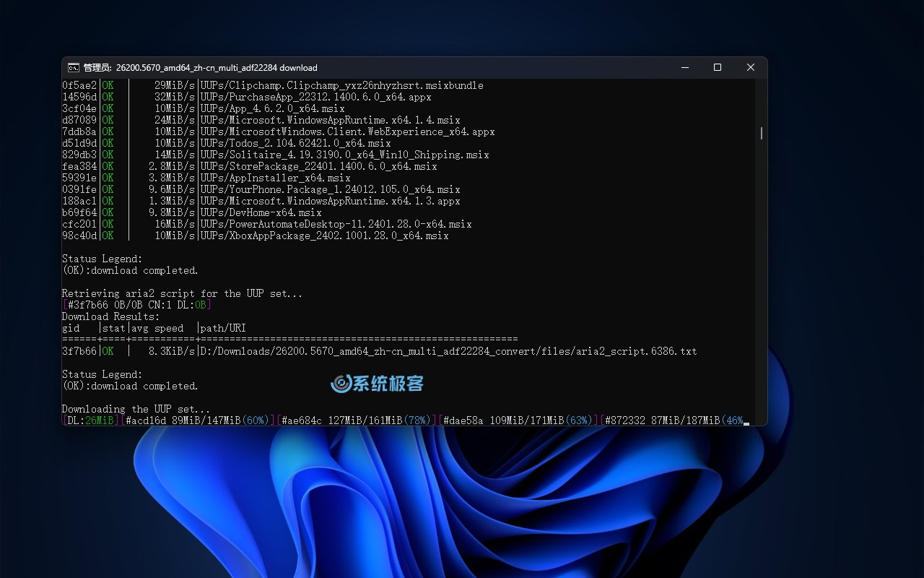
Task: Click the "#ae684c 127MiB/161MiB(78%)" progress entry
Action: 357,420
